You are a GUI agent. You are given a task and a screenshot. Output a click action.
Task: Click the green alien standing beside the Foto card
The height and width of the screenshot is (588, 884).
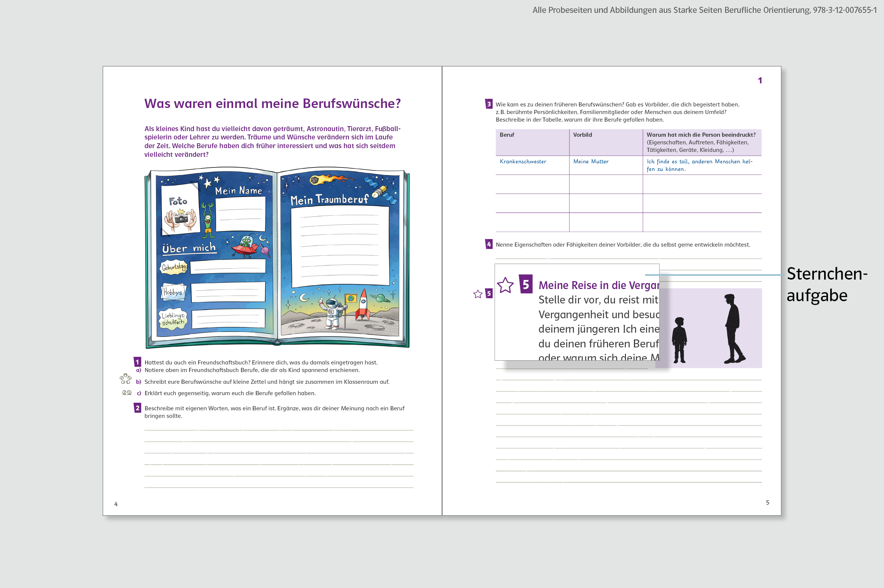coord(207,220)
